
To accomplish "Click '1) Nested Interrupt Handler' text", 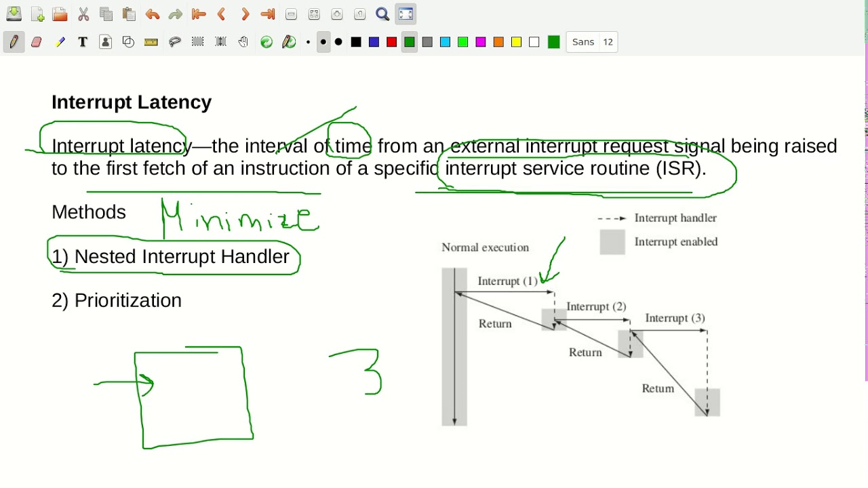I will [170, 257].
